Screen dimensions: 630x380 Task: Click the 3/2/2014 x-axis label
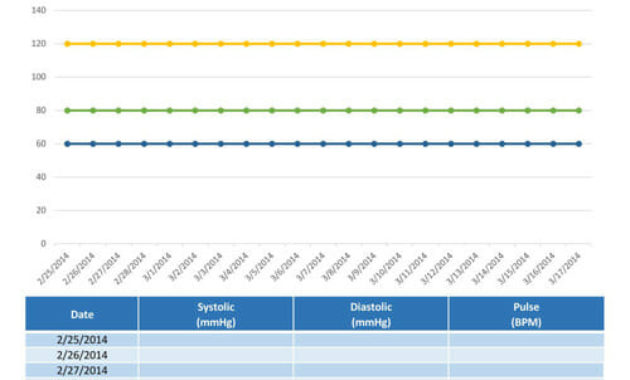click(x=183, y=267)
